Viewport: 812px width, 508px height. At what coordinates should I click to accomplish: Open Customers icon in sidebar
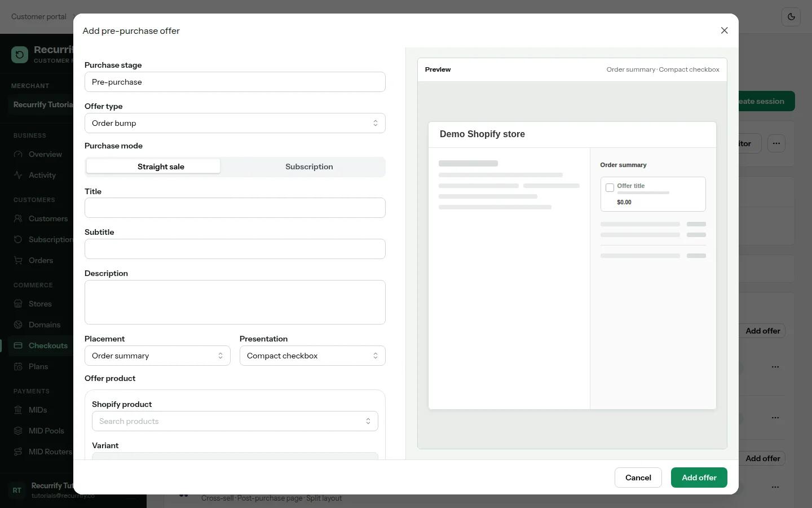click(x=18, y=218)
